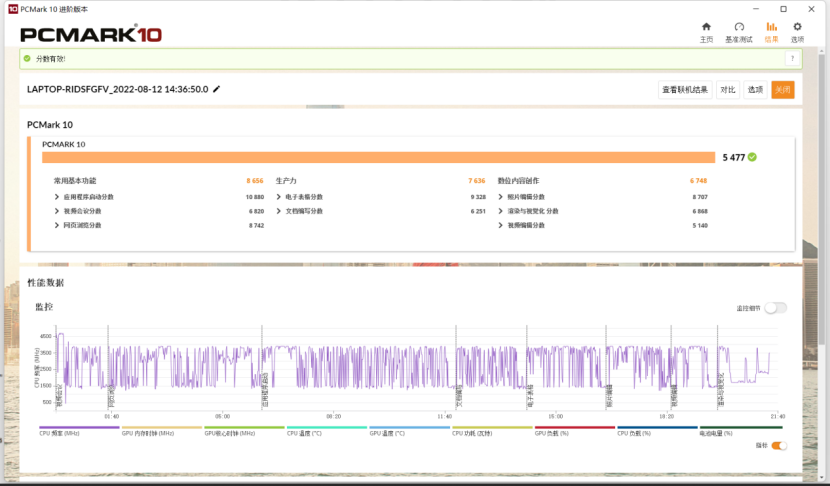Click the 分数有效! banner text
The height and width of the screenshot is (486, 830).
coord(50,59)
